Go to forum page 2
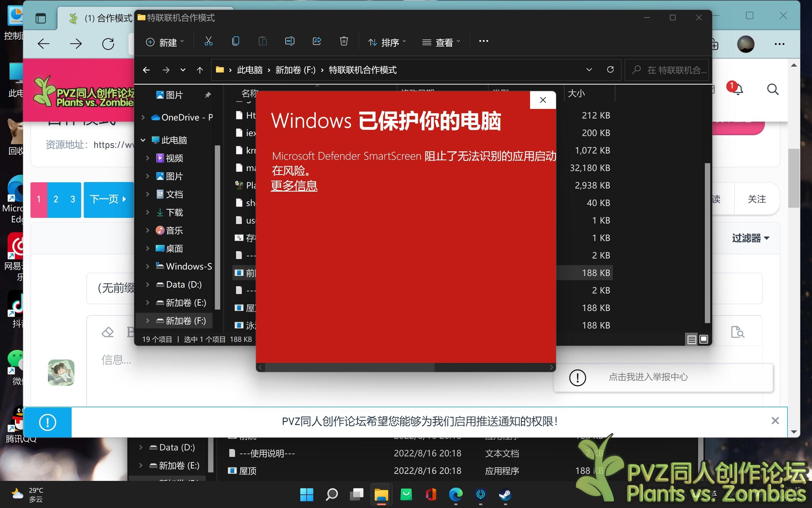This screenshot has height=508, width=812. [x=56, y=199]
